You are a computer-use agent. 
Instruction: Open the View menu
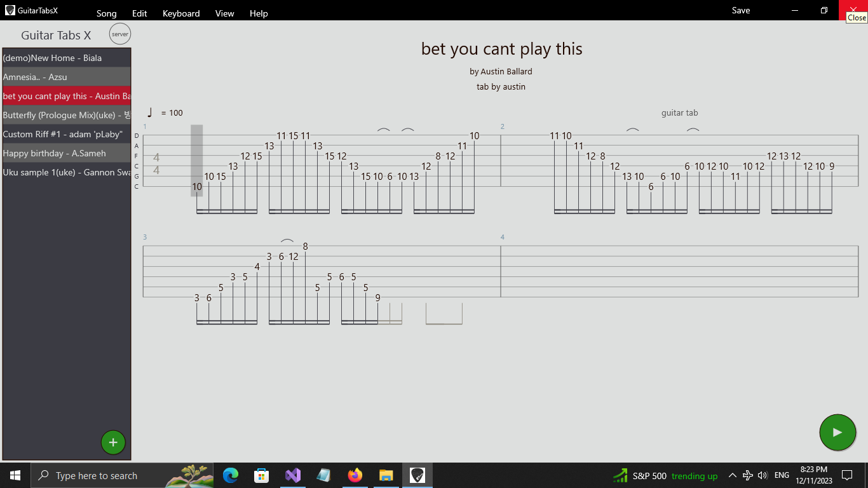(224, 13)
